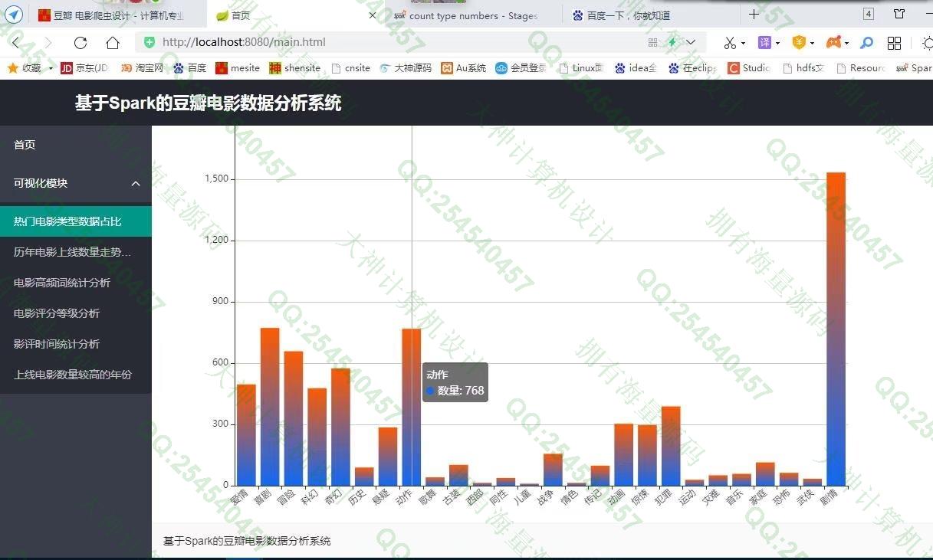The image size is (933, 560).
Task: Open the four-square apps grid icon
Action: (894, 43)
